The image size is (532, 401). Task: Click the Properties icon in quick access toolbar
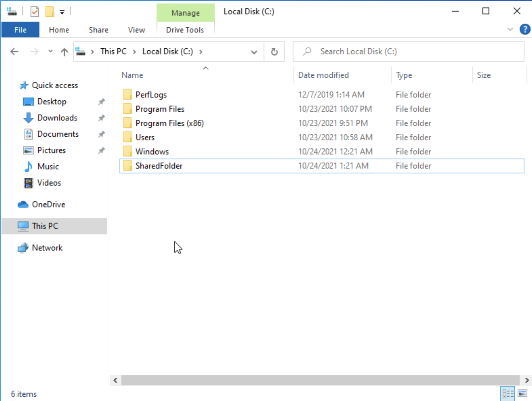click(35, 12)
